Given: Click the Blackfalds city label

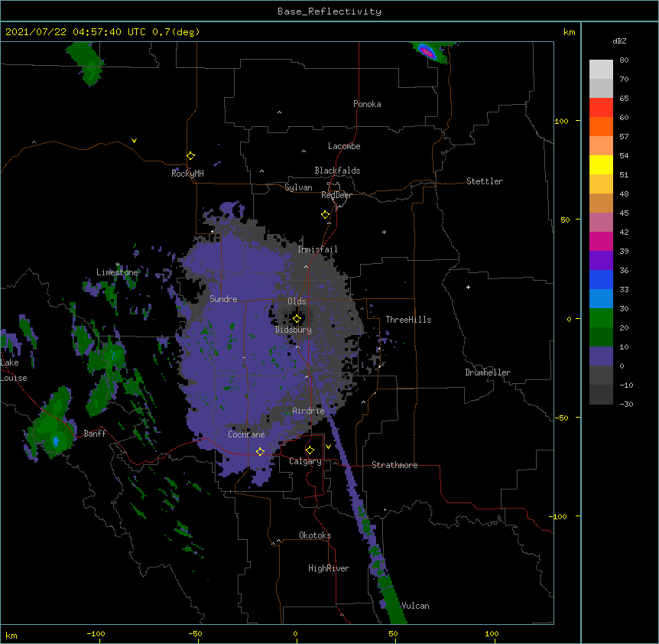Looking at the screenshot, I should (x=337, y=171).
